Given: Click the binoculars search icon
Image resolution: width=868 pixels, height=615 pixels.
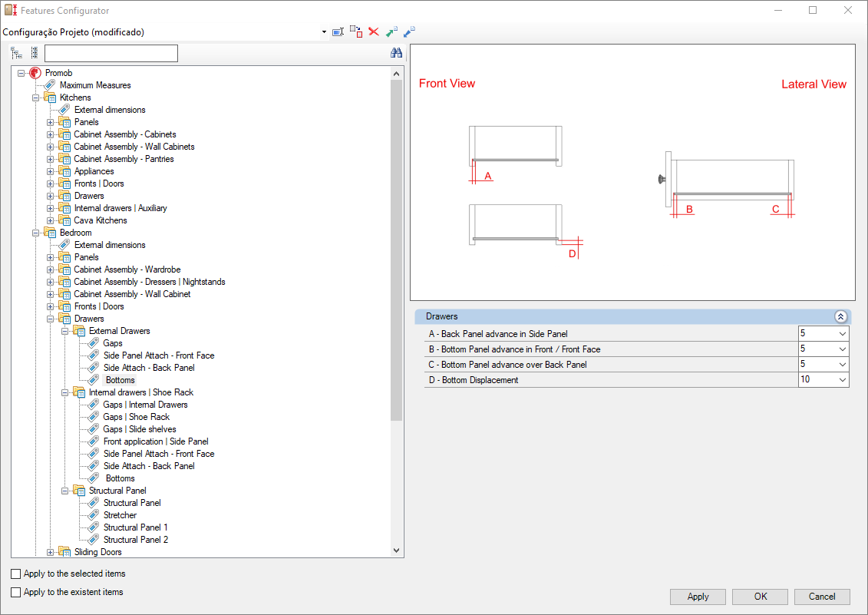Looking at the screenshot, I should pyautogui.click(x=396, y=53).
